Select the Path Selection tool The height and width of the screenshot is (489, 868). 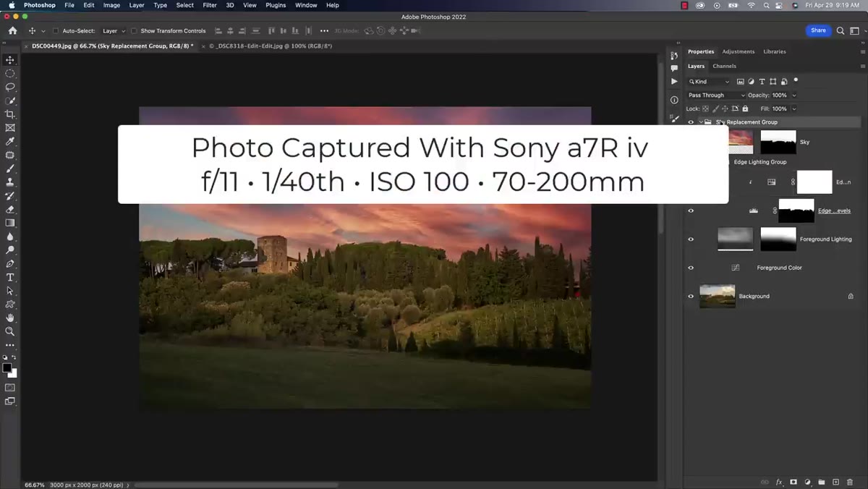click(10, 291)
